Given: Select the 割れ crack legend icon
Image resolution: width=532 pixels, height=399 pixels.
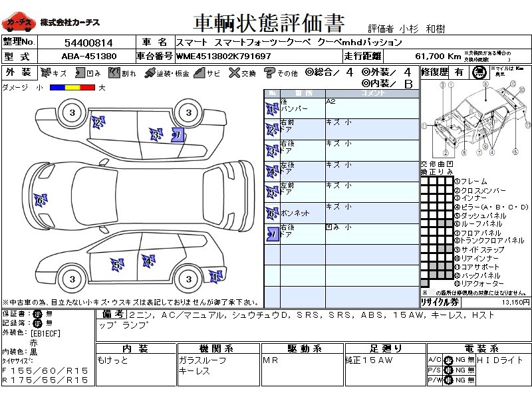Looking at the screenshot, I should (114, 72).
